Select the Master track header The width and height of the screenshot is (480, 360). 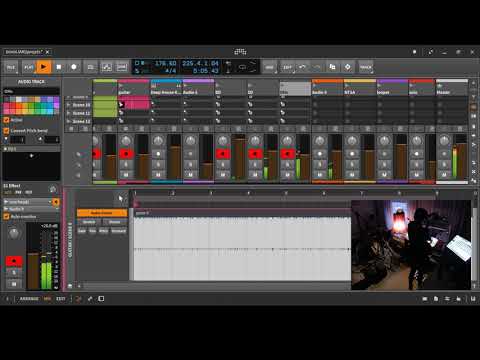coord(452,88)
